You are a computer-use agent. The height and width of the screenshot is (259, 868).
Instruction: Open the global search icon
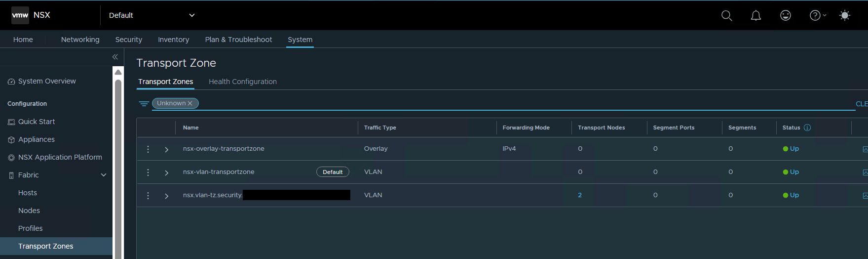pos(726,15)
